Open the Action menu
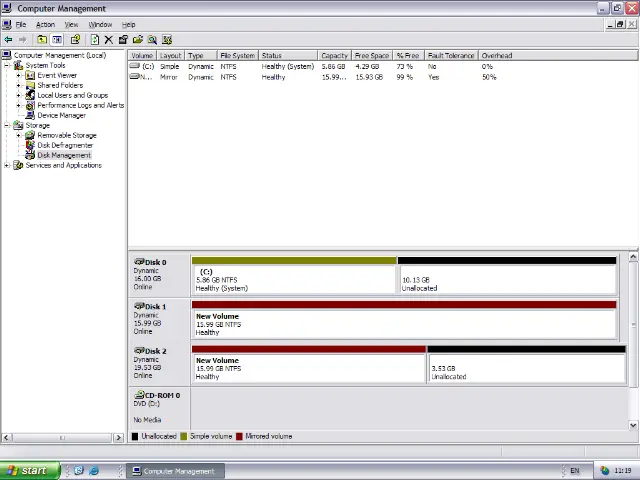Viewport: 640px width, 480px height. coord(45,24)
